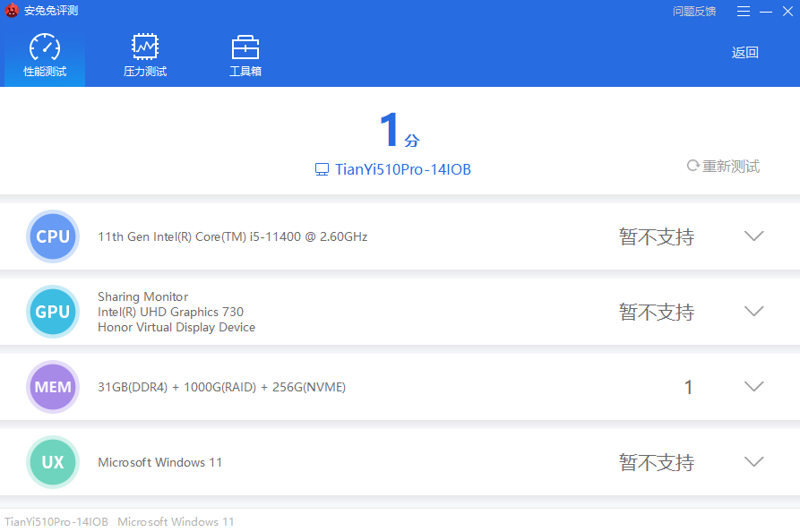Open the 工具箱 toolbox tab
This screenshot has height=532, width=800.
pyautogui.click(x=245, y=56)
